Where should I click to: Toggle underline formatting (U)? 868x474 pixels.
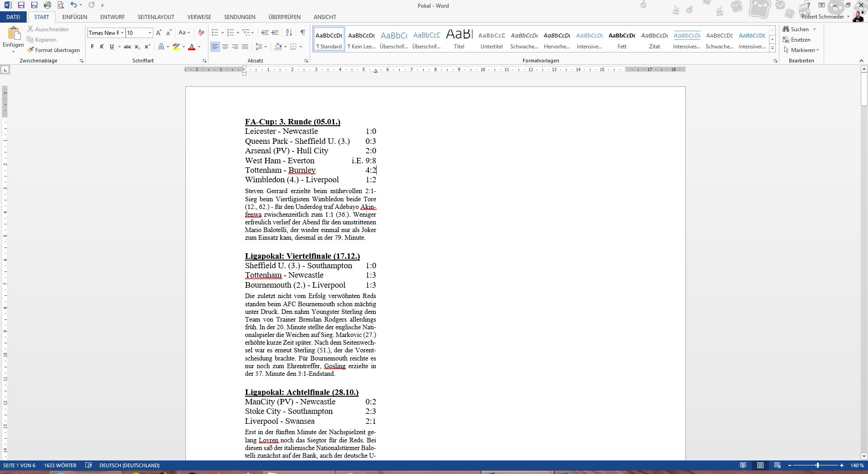(x=112, y=47)
